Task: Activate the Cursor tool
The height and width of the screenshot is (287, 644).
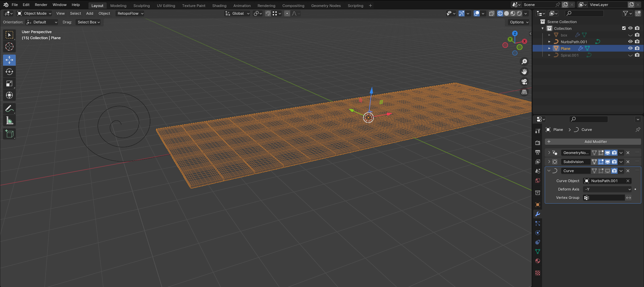Action: (x=9, y=47)
